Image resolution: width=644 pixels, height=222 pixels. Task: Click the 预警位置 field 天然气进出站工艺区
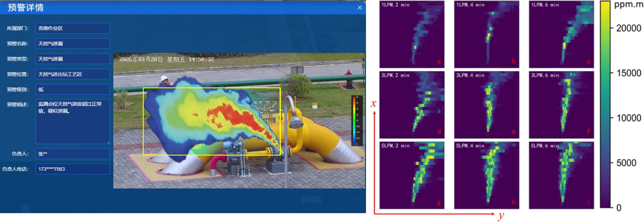73,74
